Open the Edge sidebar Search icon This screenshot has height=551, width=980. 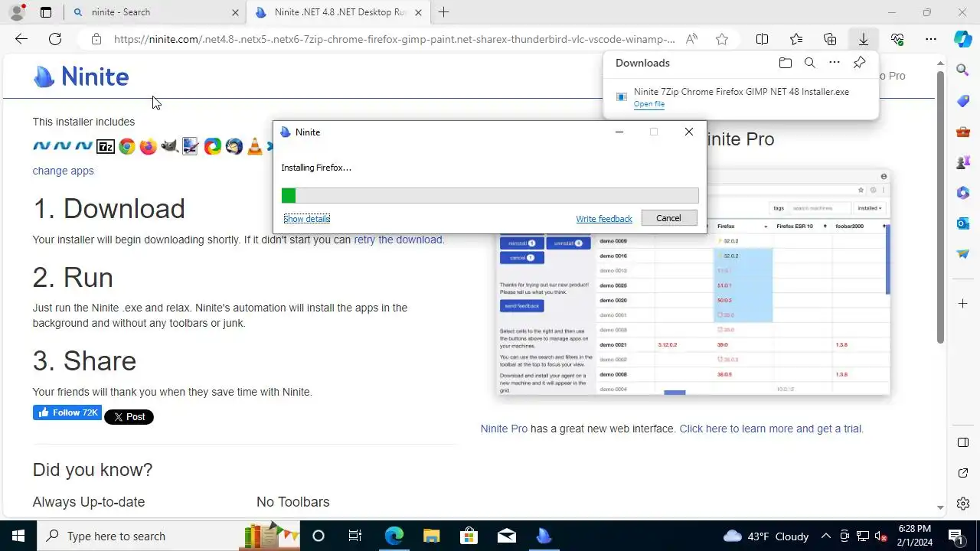pyautogui.click(x=963, y=70)
